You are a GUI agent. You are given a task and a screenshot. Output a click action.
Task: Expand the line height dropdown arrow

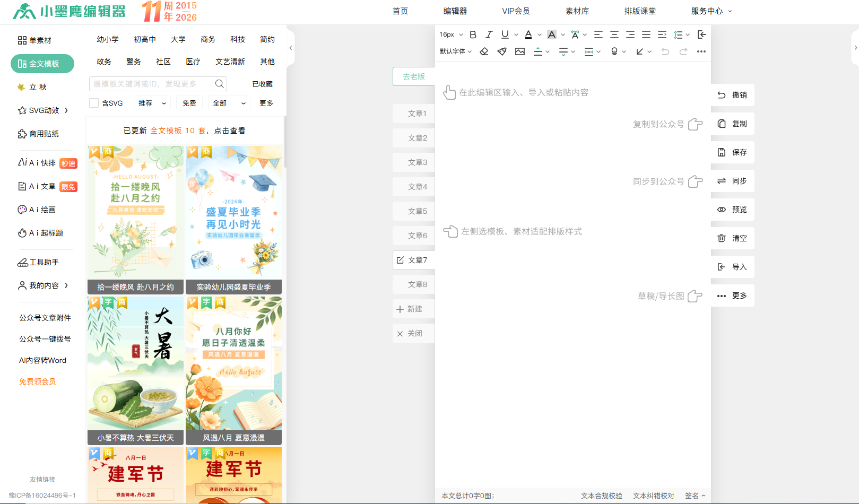[x=688, y=35]
